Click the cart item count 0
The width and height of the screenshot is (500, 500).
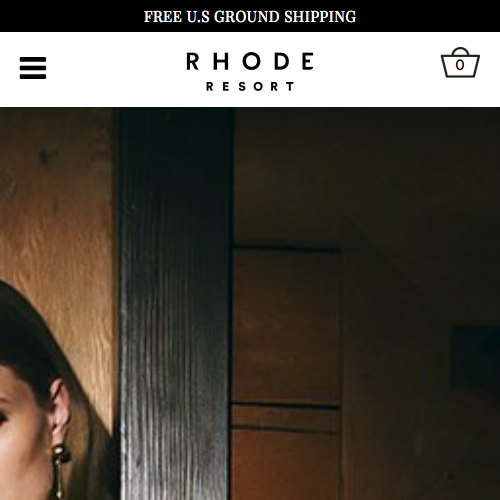[x=460, y=65]
